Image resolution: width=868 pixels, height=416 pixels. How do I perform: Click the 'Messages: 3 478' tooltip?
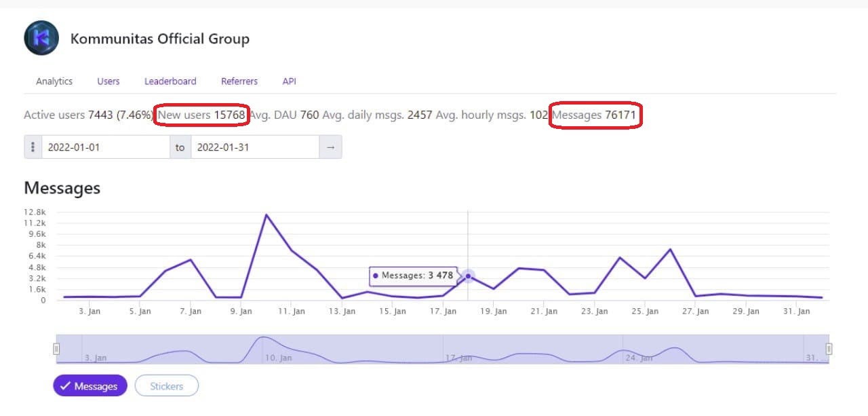pyautogui.click(x=413, y=276)
